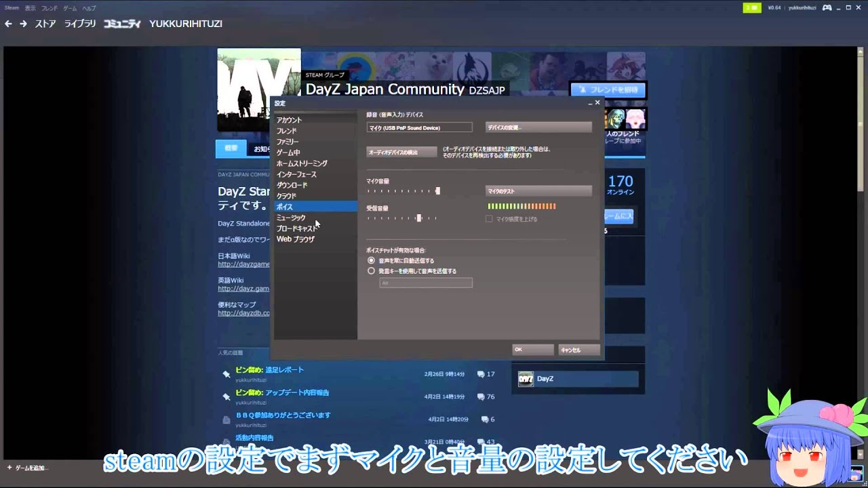Confirm settings with OK button
Screen dimensions: 868x488
[533, 350]
